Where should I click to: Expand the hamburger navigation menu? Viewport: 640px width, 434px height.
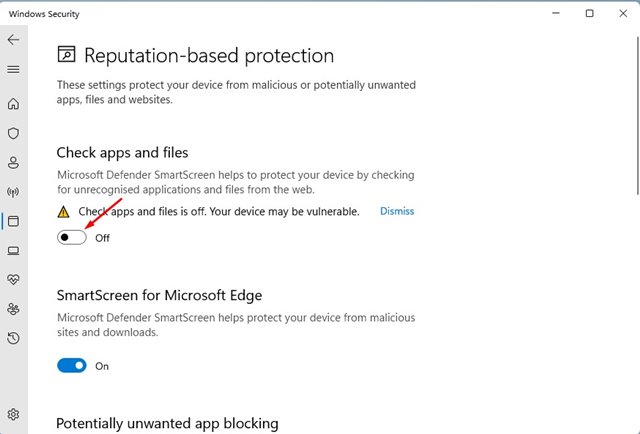tap(13, 70)
